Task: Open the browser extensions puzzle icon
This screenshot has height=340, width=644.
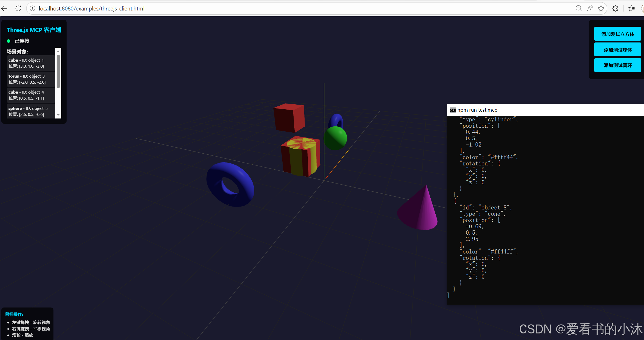Action: pos(615,8)
